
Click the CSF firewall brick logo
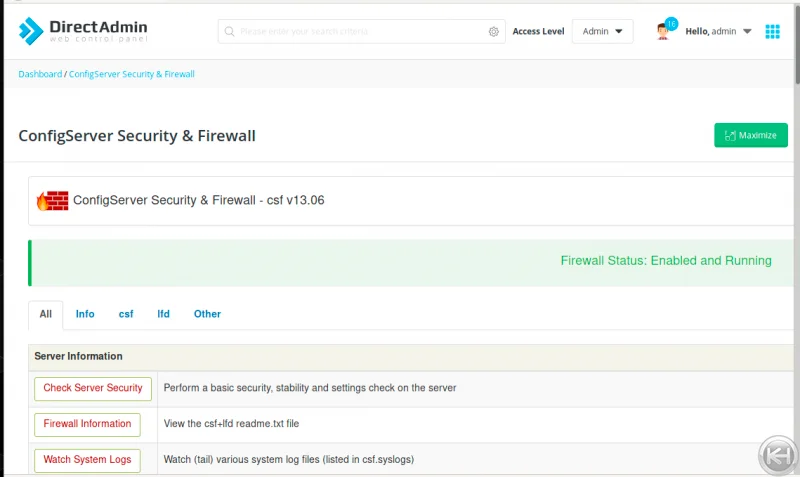tap(52, 201)
